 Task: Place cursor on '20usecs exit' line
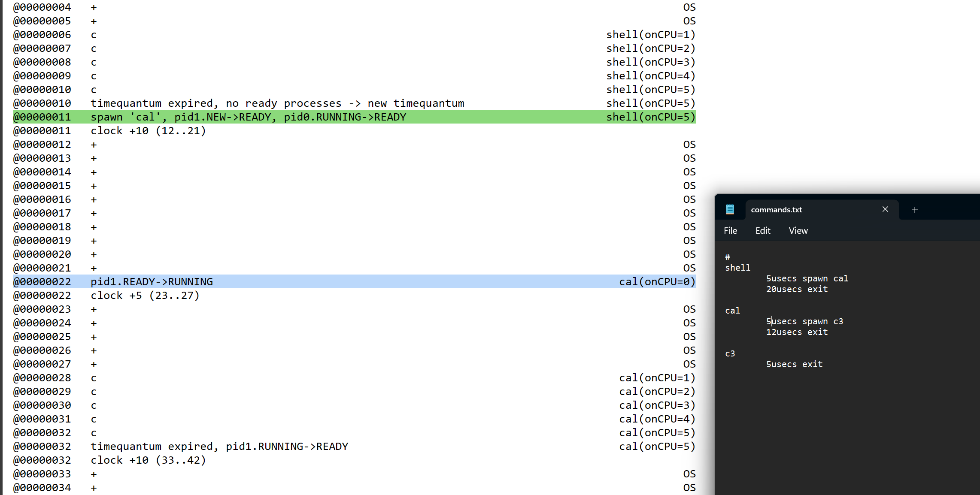(797, 290)
